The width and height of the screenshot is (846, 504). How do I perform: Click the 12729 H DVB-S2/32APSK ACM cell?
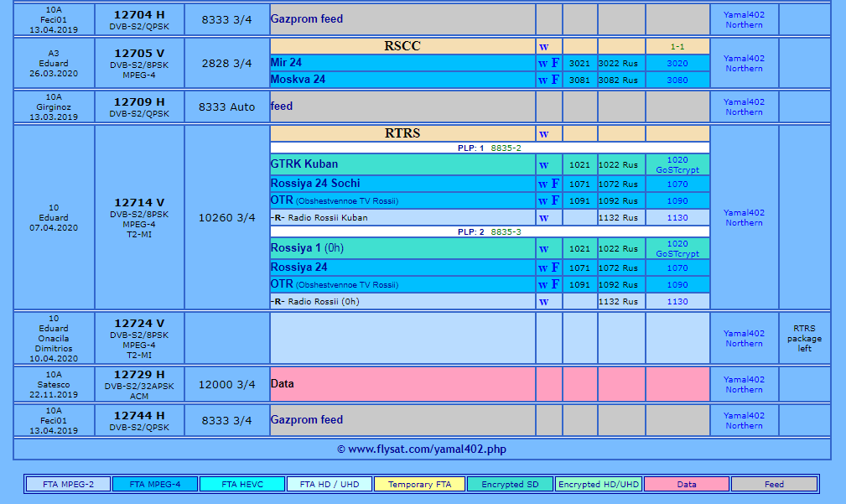tap(139, 384)
